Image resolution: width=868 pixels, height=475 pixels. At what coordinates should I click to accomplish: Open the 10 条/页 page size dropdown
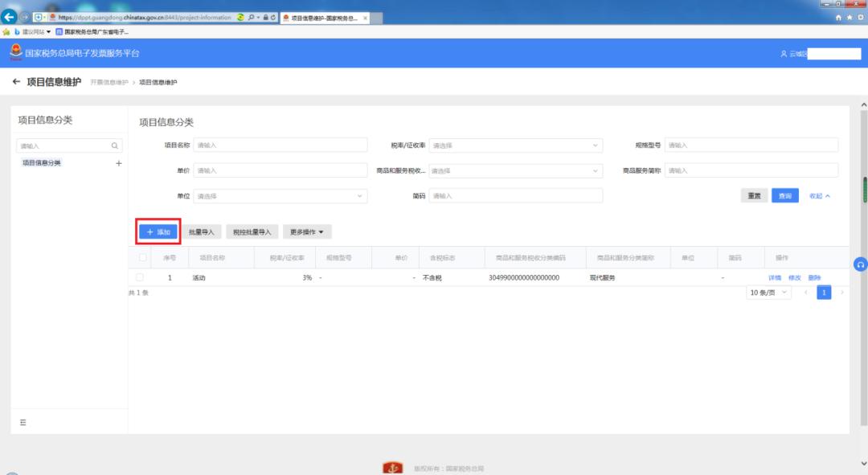(x=768, y=293)
